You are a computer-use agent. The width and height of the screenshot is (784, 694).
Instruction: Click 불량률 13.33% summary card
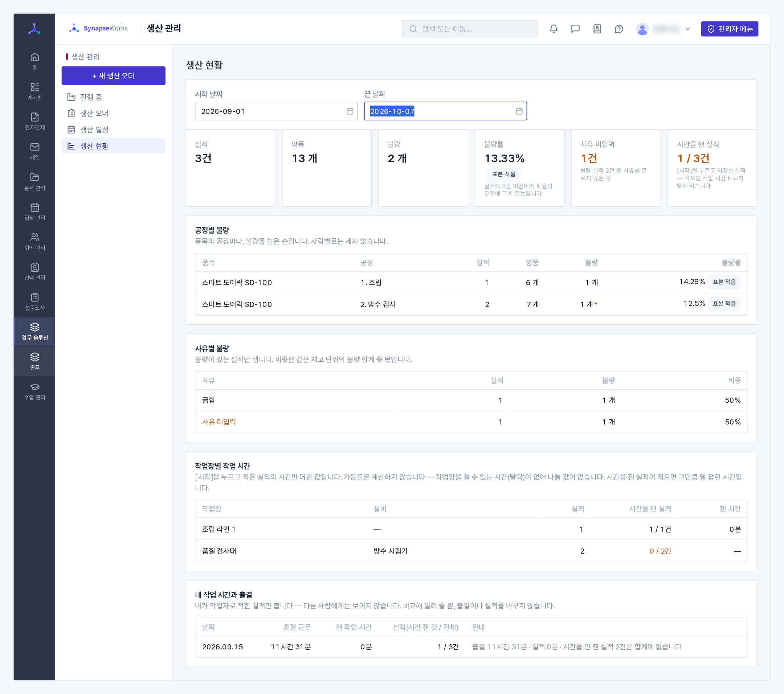coord(519,168)
